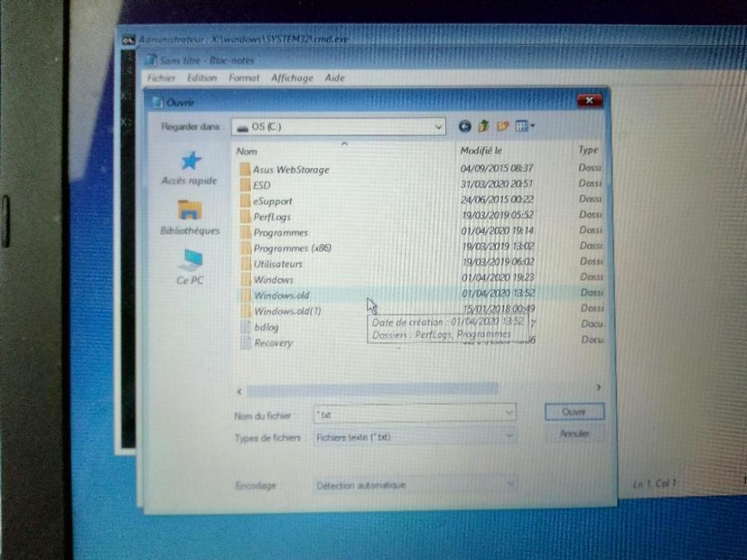This screenshot has width=747, height=560.
Task: Click the blue Back navigation arrow
Action: coord(464,125)
